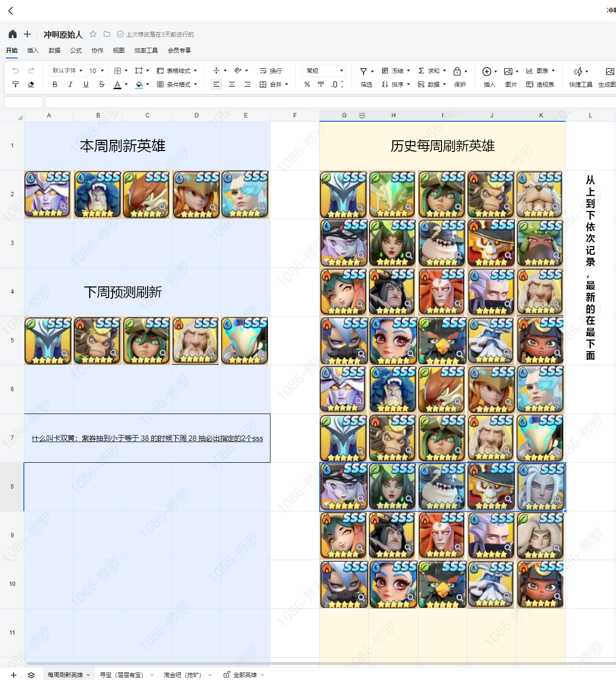The width and height of the screenshot is (616, 680).
Task: Toggle bold formatting
Action: pyautogui.click(x=55, y=84)
